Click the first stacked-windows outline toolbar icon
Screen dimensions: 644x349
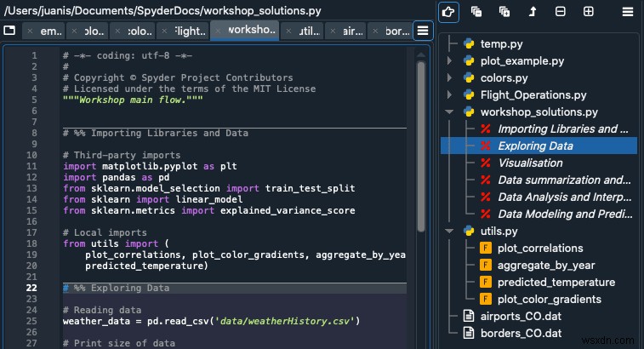[x=476, y=12]
